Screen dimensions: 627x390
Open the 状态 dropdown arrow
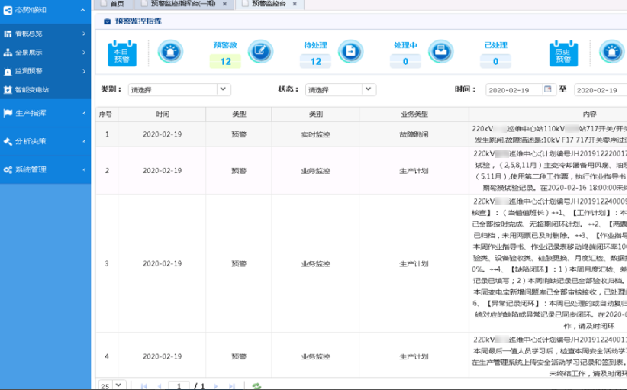coord(369,89)
